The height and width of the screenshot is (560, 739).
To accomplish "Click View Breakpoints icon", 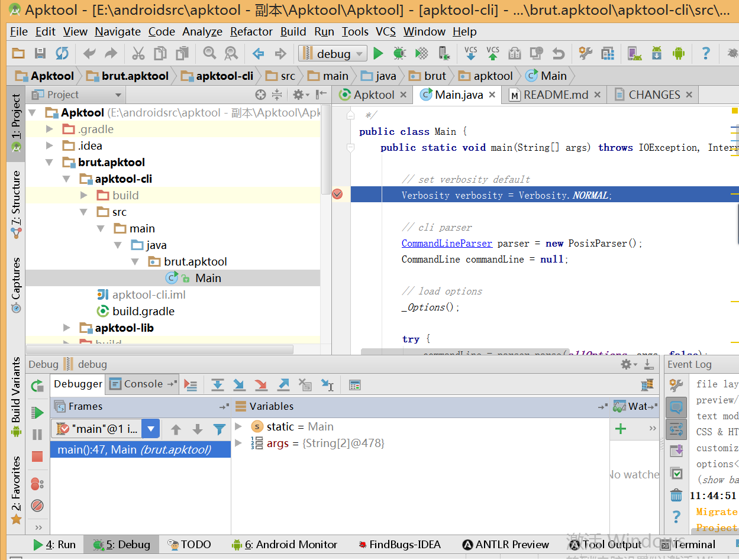I will 37,484.
